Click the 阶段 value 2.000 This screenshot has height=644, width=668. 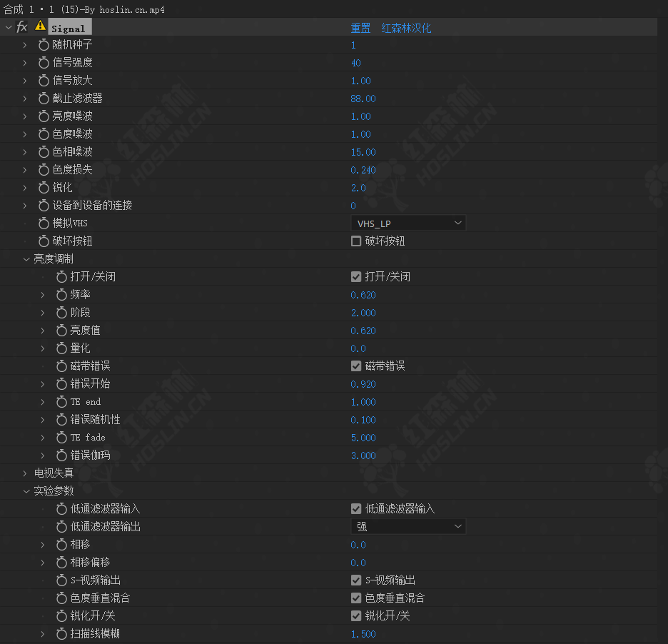coord(363,313)
